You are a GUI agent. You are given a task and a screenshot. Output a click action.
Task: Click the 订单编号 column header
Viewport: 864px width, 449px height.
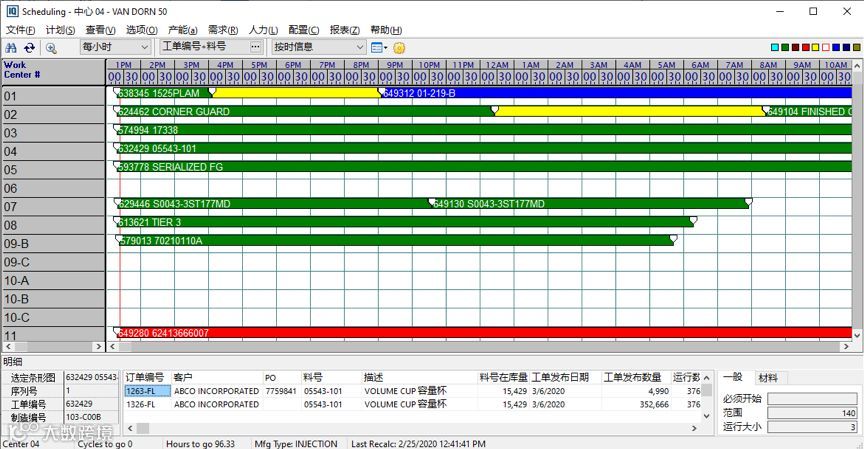point(147,377)
